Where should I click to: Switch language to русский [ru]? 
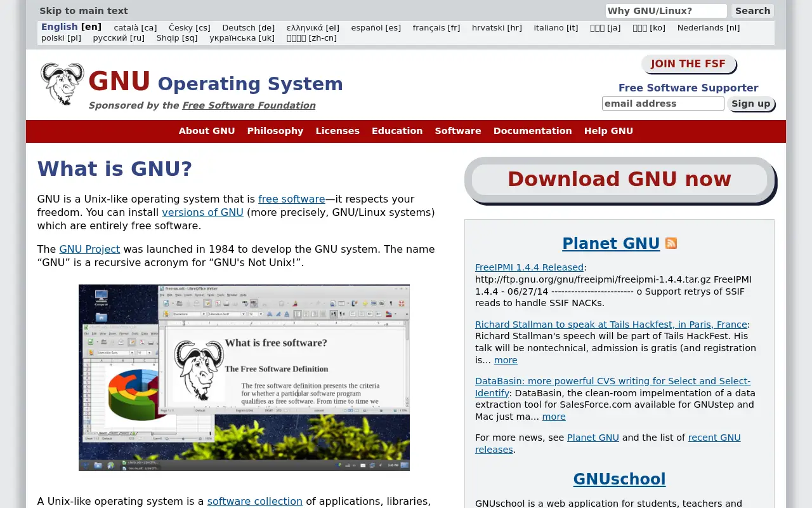119,38
